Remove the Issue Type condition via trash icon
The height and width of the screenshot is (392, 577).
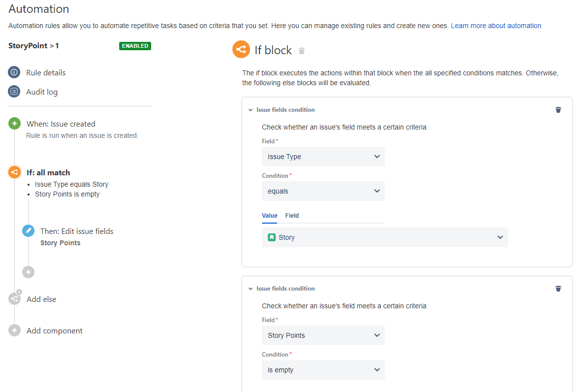click(558, 110)
